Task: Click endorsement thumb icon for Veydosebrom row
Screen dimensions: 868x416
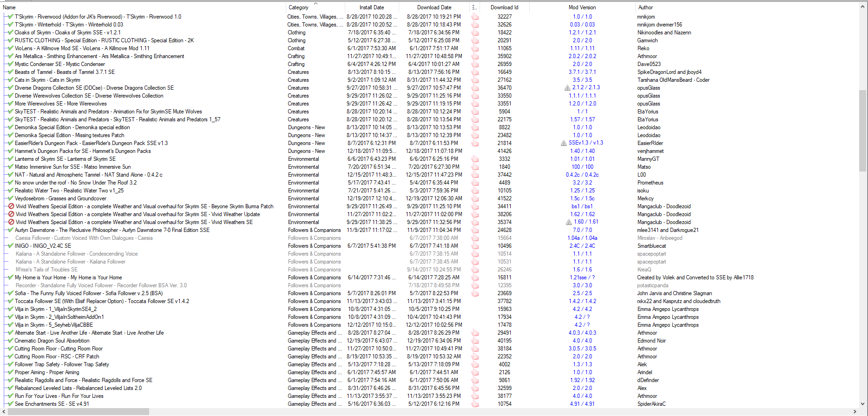Action: coord(475,198)
